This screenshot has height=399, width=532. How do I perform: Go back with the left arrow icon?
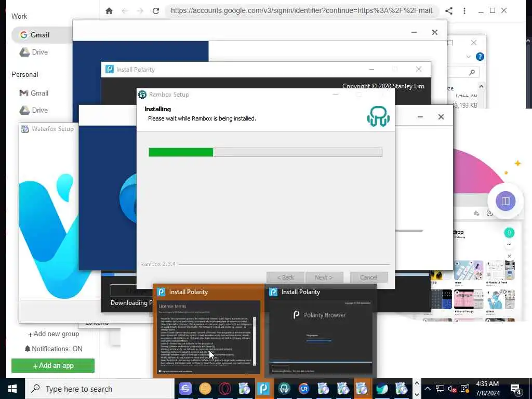(x=125, y=11)
